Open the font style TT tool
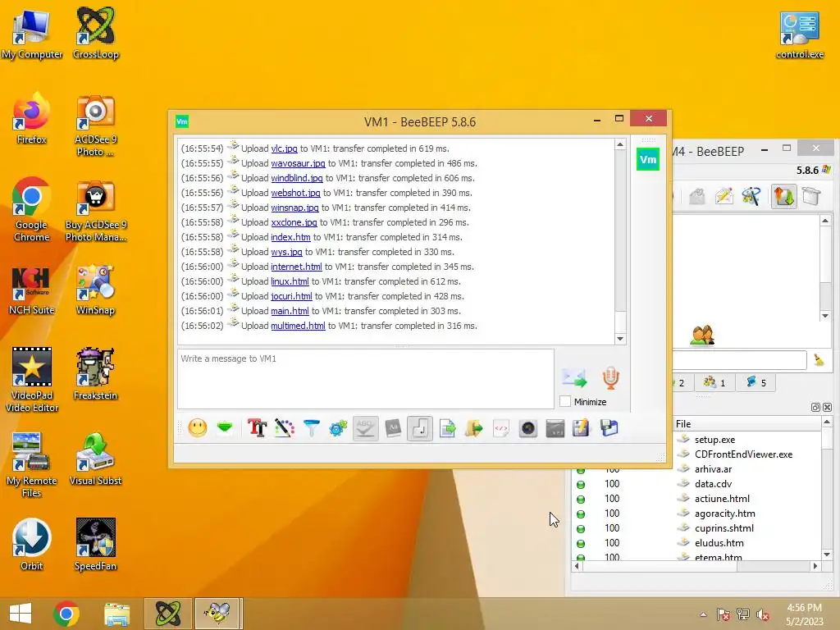The width and height of the screenshot is (840, 630). tap(257, 428)
